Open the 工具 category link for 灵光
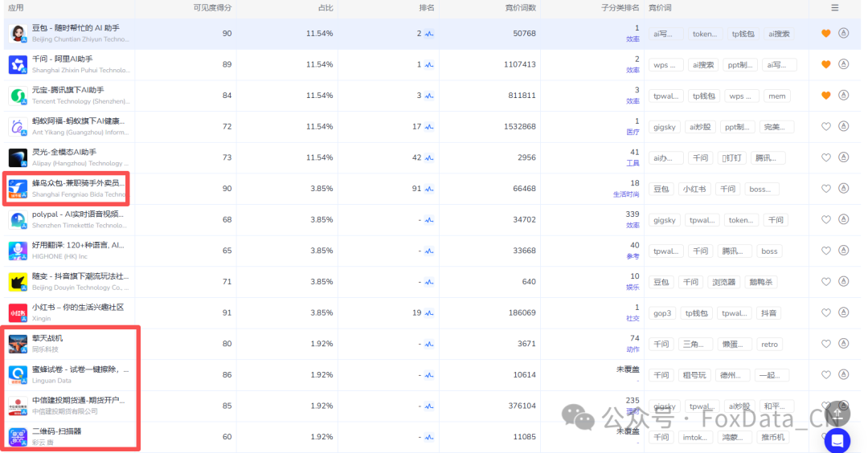Screen dimensions: 868x453 [x=633, y=163]
